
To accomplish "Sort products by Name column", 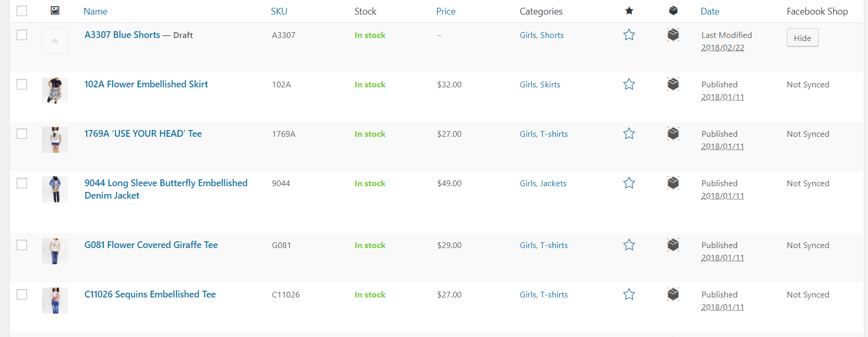I will pos(96,11).
